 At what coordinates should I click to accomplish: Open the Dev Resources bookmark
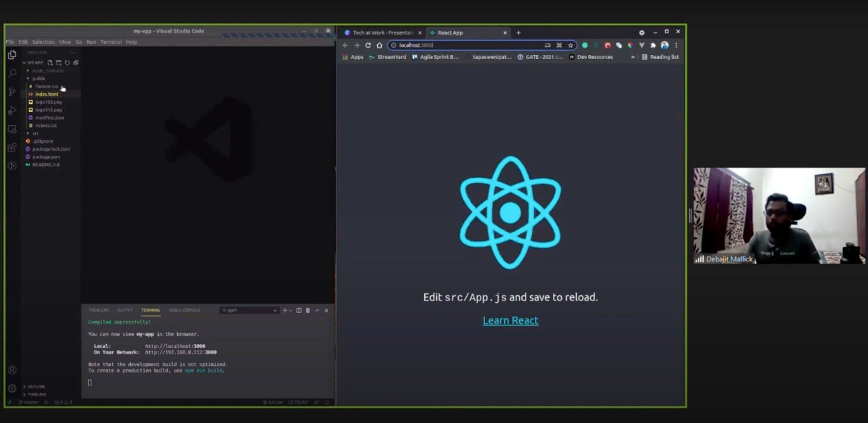pos(591,57)
